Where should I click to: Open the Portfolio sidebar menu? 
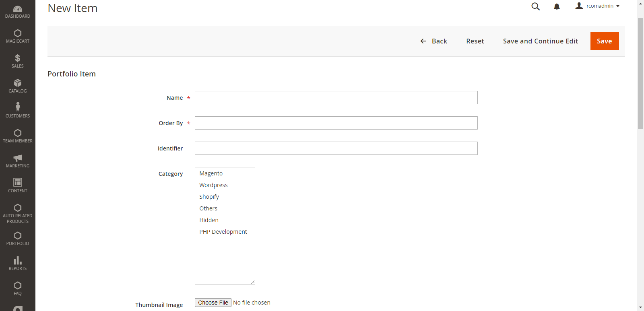click(x=18, y=238)
